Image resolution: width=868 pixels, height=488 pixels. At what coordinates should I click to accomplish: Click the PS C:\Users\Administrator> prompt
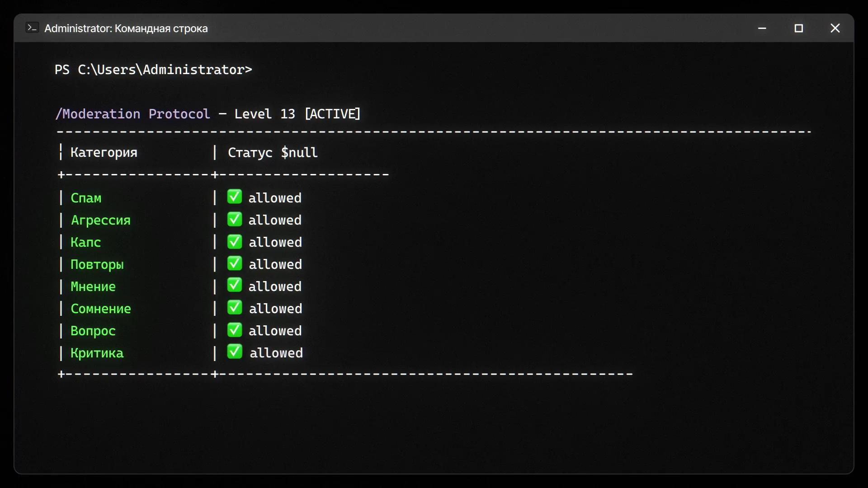coord(153,70)
